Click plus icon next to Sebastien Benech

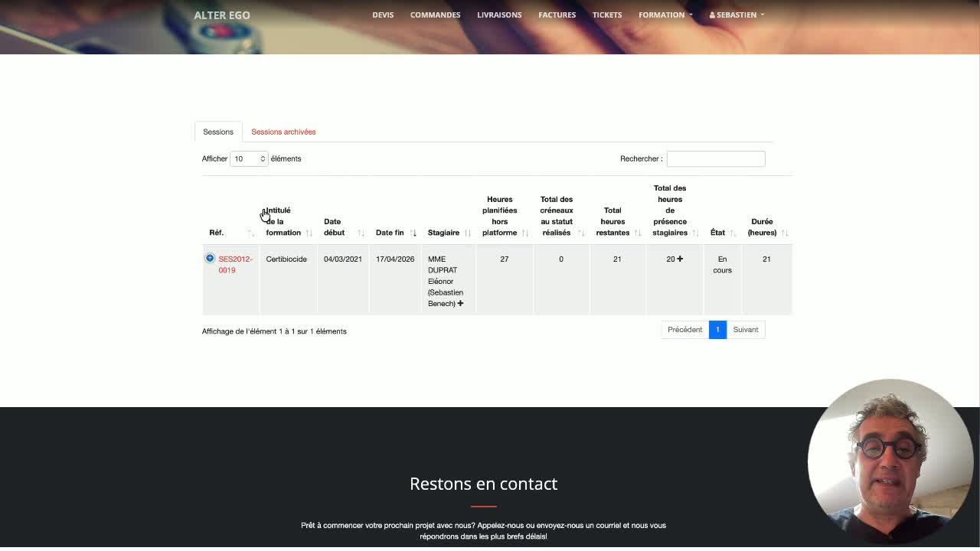point(460,304)
